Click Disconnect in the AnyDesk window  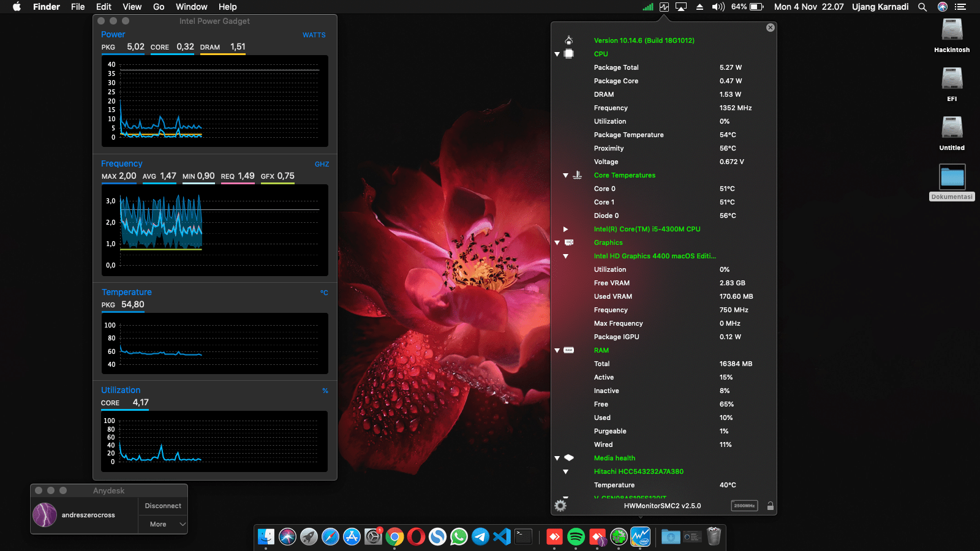(x=162, y=505)
